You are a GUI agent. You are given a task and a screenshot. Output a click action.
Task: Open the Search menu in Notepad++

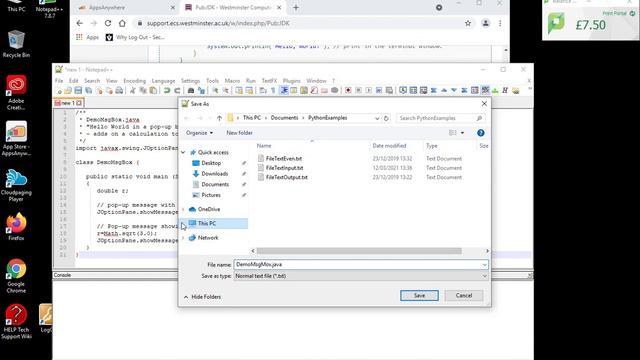[x=92, y=81]
